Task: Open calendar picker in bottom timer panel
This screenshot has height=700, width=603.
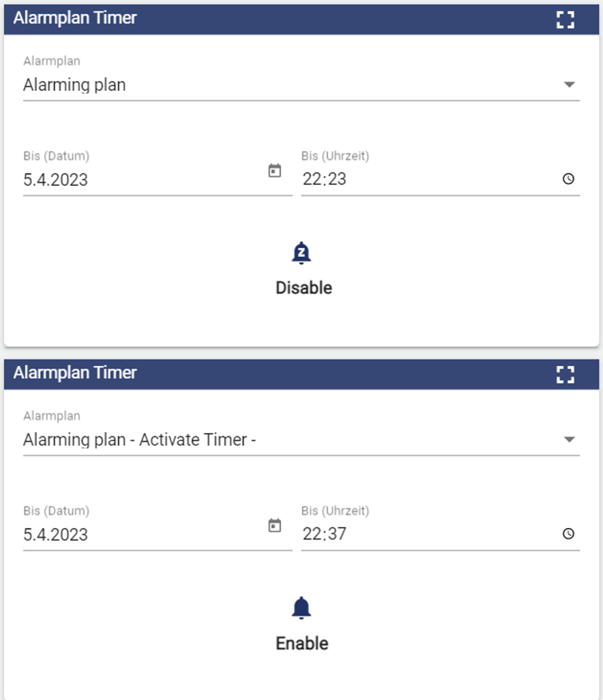Action: (x=274, y=525)
